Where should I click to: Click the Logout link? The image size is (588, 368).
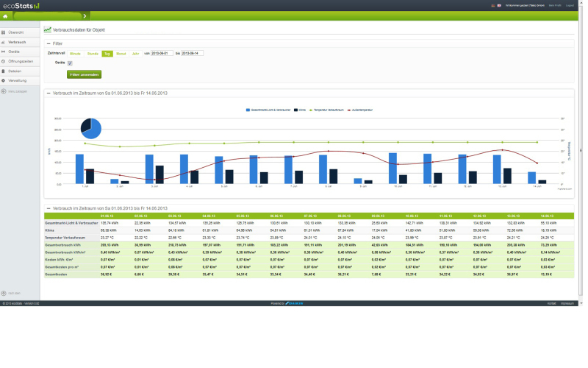coord(570,6)
